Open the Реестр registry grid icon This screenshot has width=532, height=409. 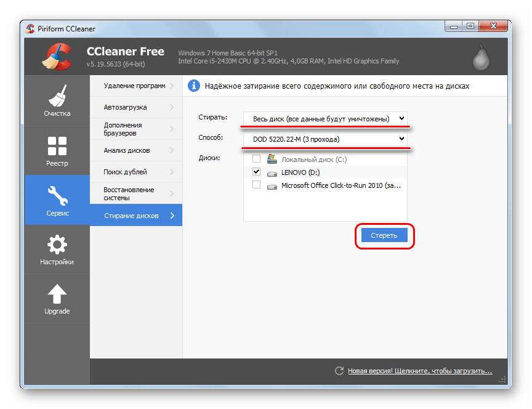(x=57, y=145)
